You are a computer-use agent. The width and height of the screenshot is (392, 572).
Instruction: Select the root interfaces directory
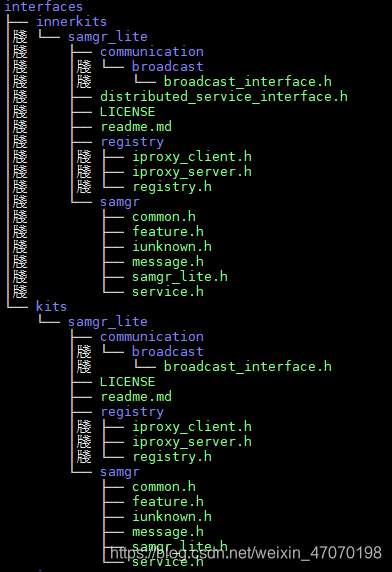[x=43, y=7]
